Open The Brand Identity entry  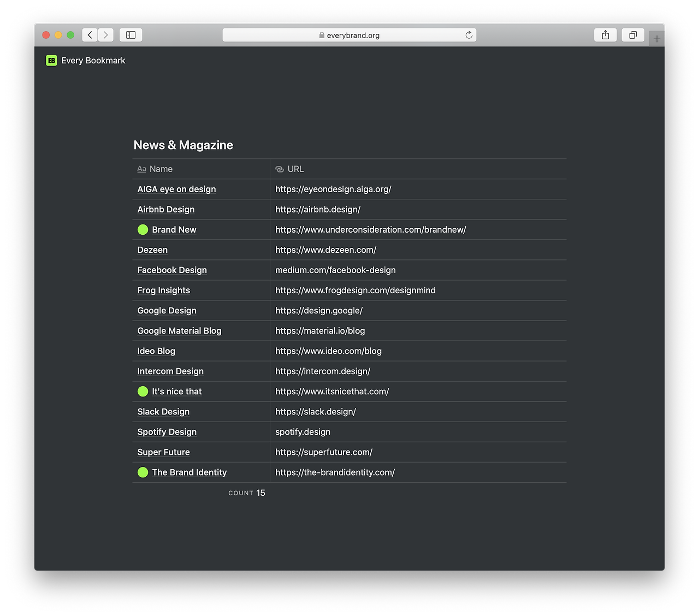coord(189,472)
